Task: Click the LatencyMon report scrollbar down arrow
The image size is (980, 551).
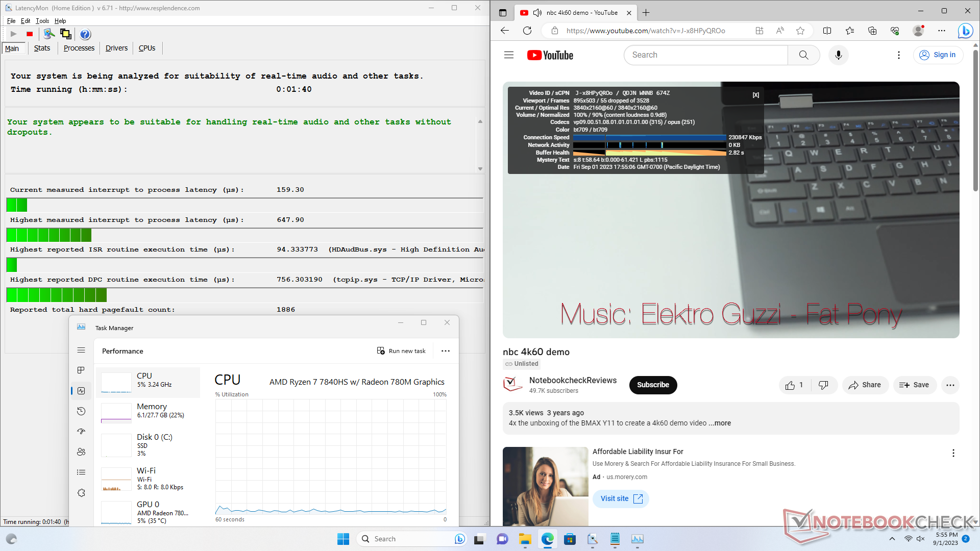Action: tap(480, 169)
